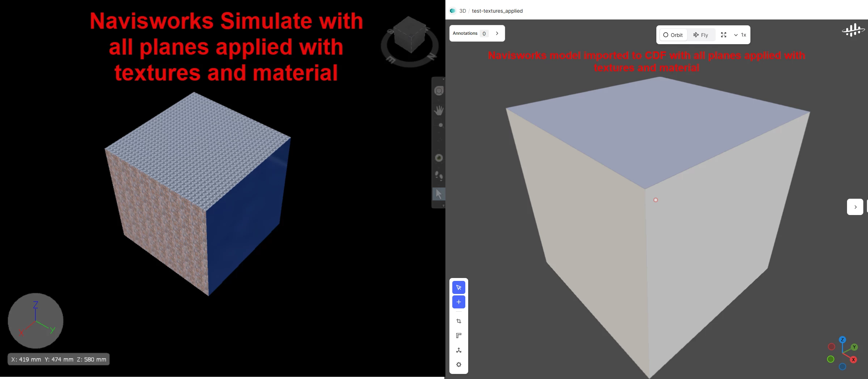Select the measurement ruler tool
868x379 pixels.
[x=459, y=336]
